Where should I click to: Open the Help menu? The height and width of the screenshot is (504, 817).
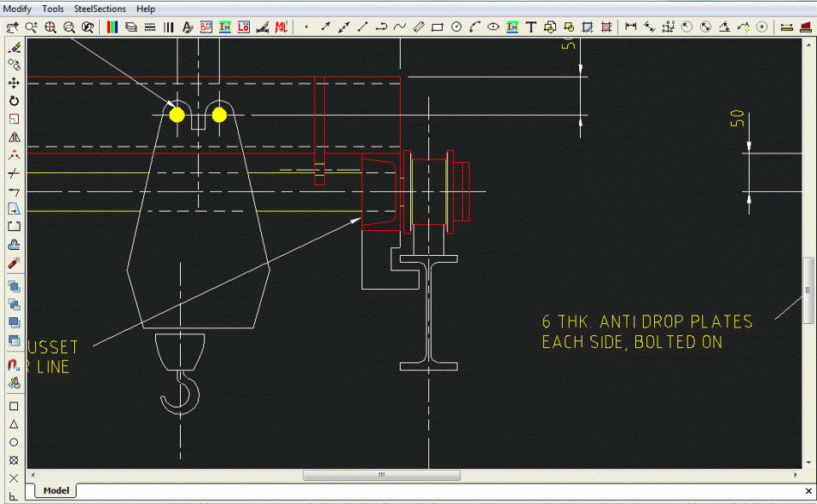coord(146,9)
